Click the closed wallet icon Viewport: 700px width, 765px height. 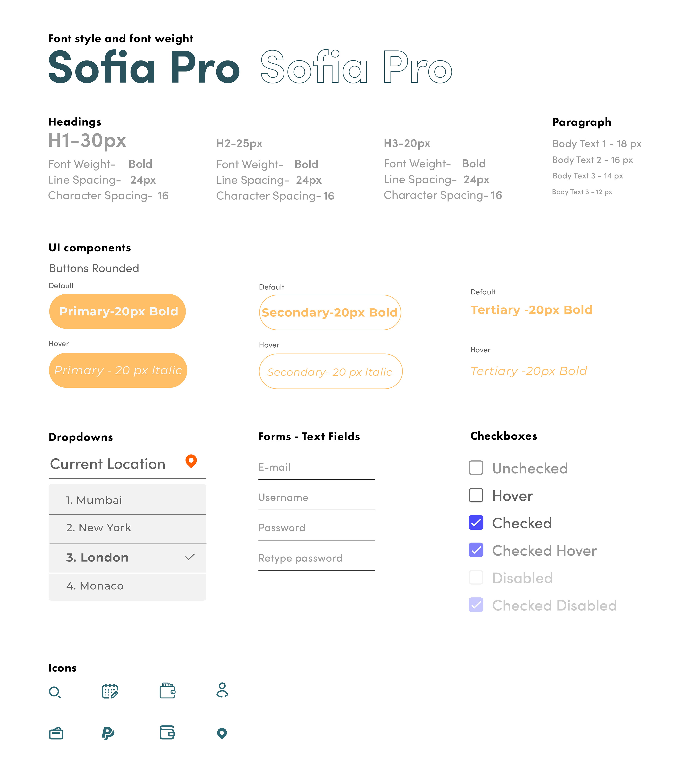click(x=167, y=732)
